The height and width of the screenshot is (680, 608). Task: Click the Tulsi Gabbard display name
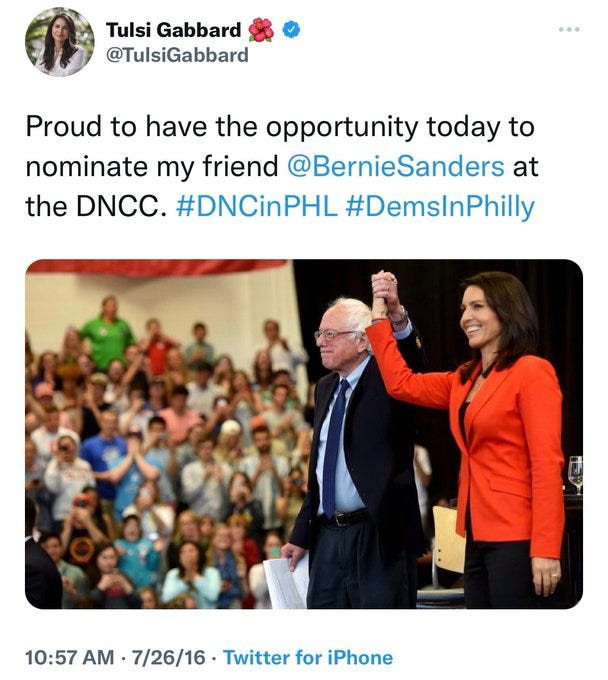tap(172, 30)
